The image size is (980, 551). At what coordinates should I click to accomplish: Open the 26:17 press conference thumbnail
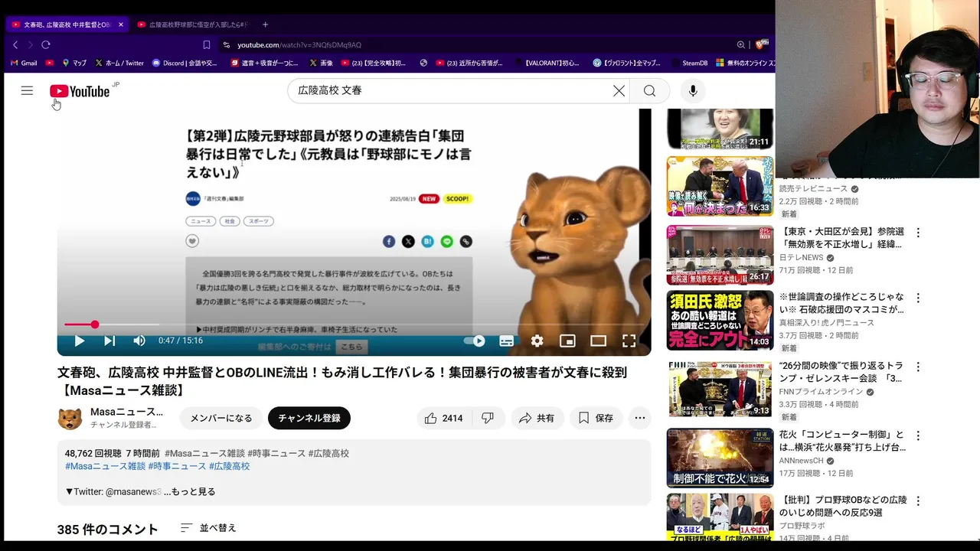tap(720, 255)
